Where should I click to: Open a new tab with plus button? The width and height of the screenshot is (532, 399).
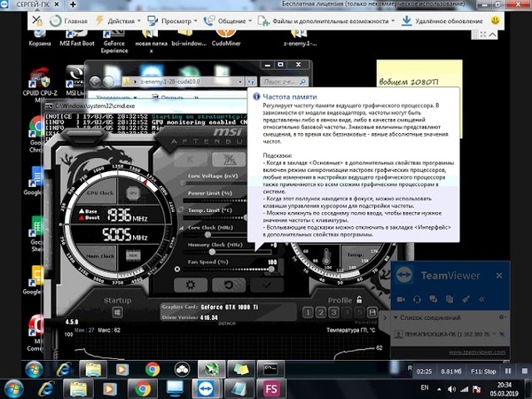(x=73, y=4)
